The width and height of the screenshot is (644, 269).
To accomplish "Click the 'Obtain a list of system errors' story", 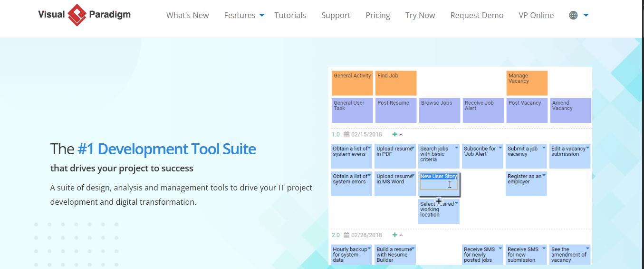I will [351, 184].
